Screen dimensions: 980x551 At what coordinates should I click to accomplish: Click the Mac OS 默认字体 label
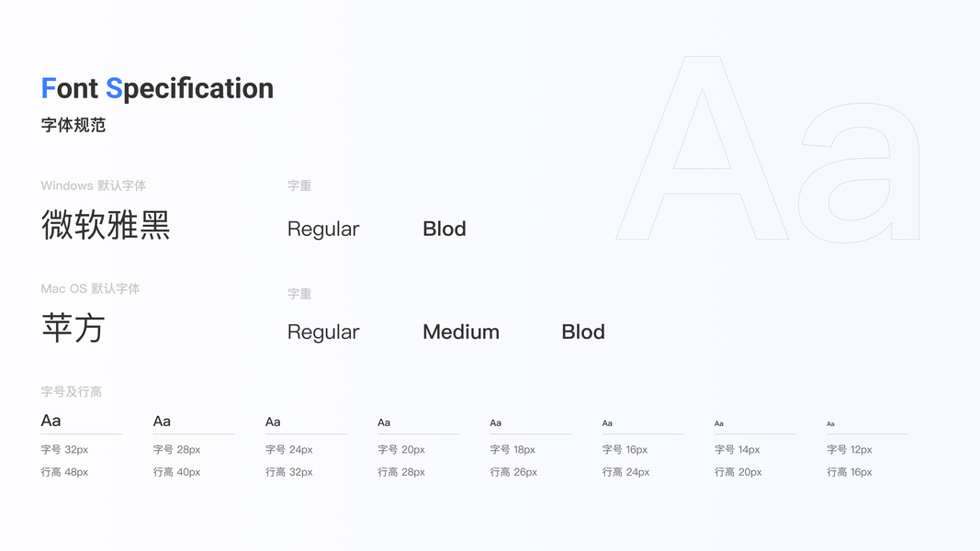(x=90, y=288)
